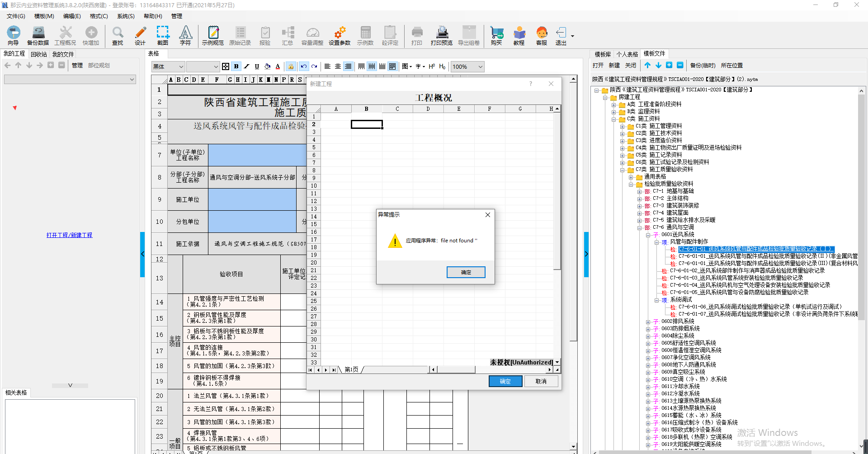Toggle the cell lock icon

point(291,66)
